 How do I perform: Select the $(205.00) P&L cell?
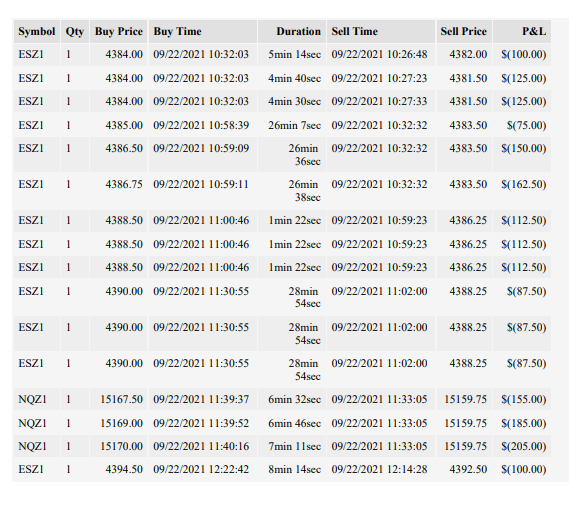(x=522, y=446)
